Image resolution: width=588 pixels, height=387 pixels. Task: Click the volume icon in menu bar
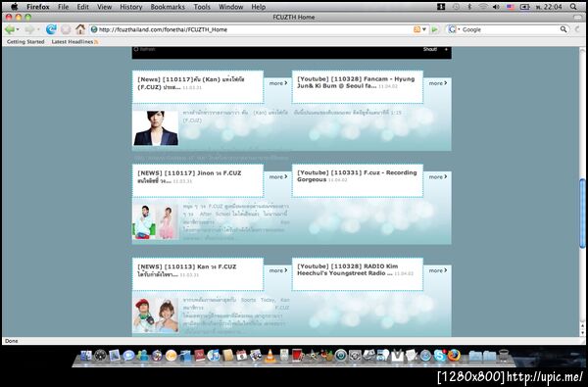(x=496, y=7)
